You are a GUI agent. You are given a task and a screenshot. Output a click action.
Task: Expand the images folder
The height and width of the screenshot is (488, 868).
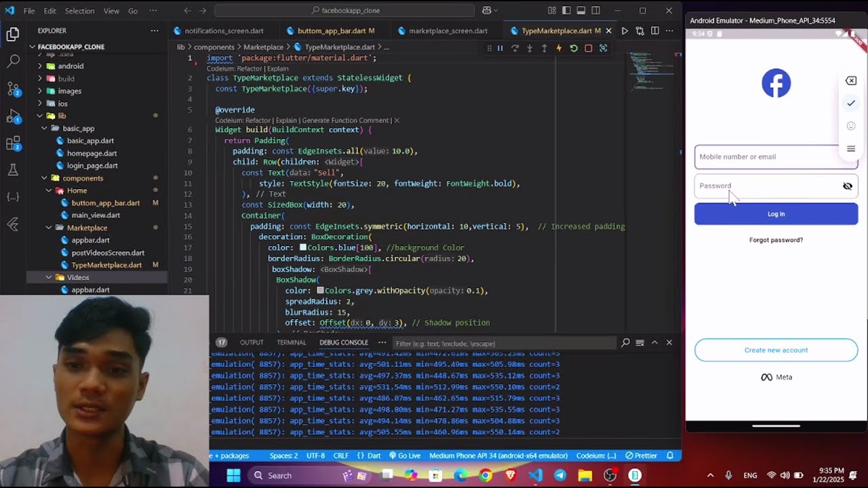click(69, 91)
